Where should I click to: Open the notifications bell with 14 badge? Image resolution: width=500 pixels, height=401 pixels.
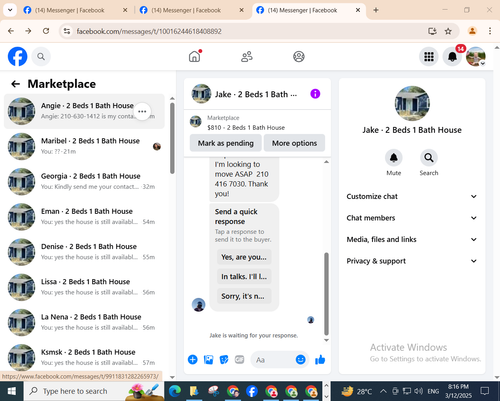click(x=452, y=57)
